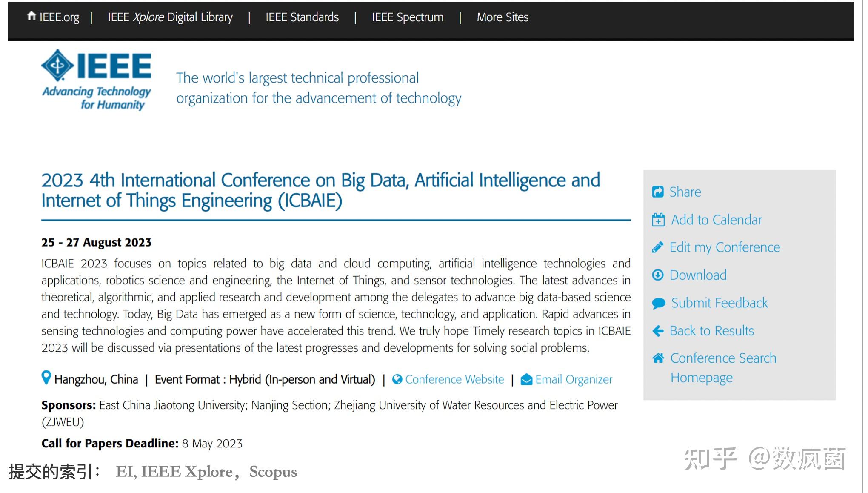Screen dimensions: 868x493
Task: Click the Download arrow icon
Action: coord(657,275)
